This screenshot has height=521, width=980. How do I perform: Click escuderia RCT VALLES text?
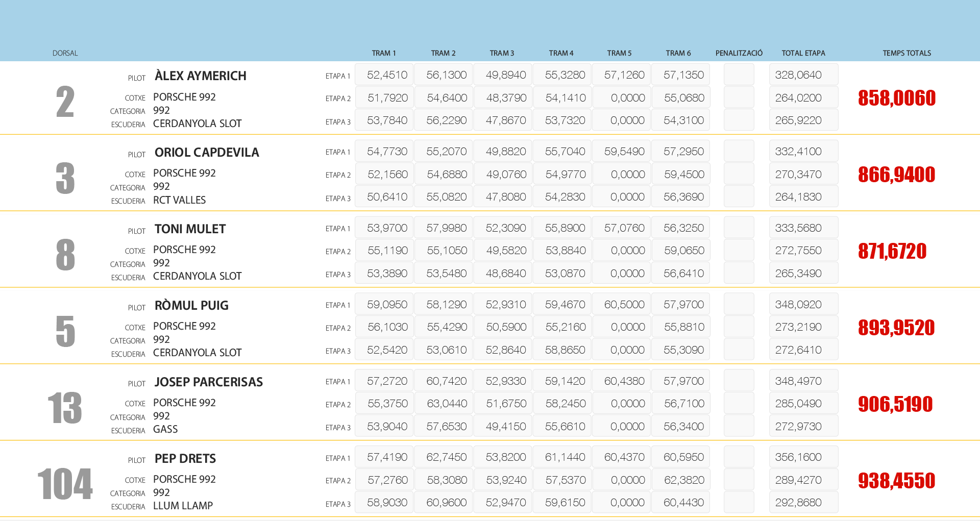pos(179,200)
